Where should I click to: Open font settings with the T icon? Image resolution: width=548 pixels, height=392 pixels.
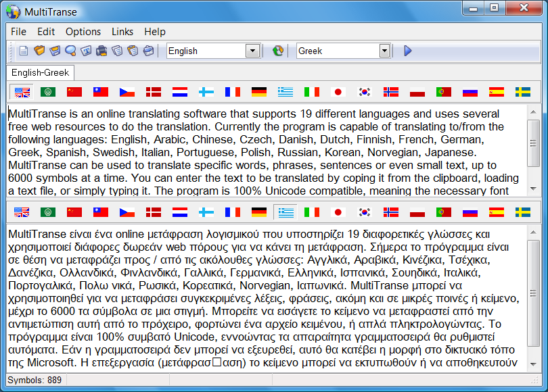[x=86, y=51]
